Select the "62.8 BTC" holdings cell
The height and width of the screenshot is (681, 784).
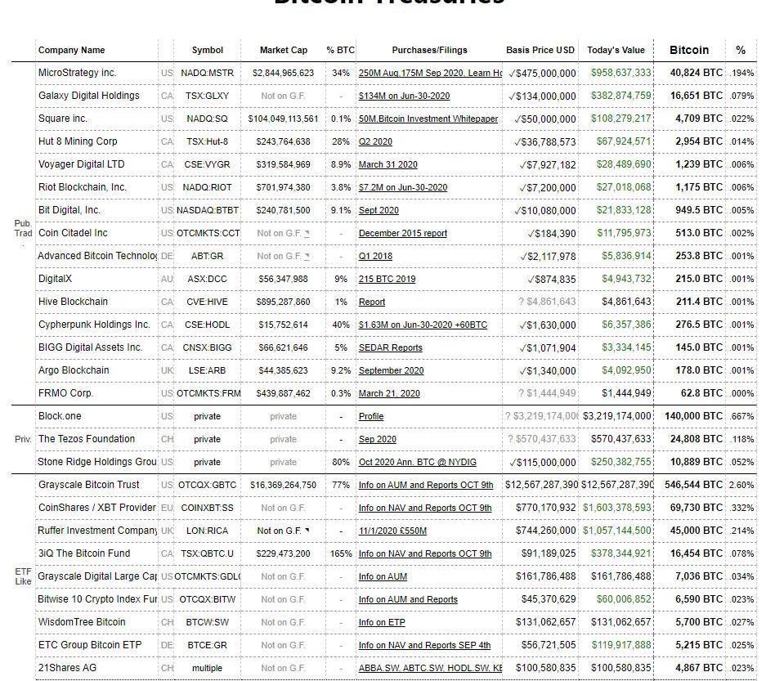(x=689, y=393)
